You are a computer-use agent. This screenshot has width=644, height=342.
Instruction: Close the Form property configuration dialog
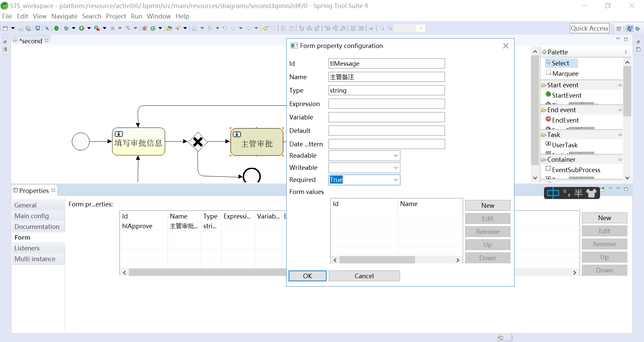(x=506, y=46)
